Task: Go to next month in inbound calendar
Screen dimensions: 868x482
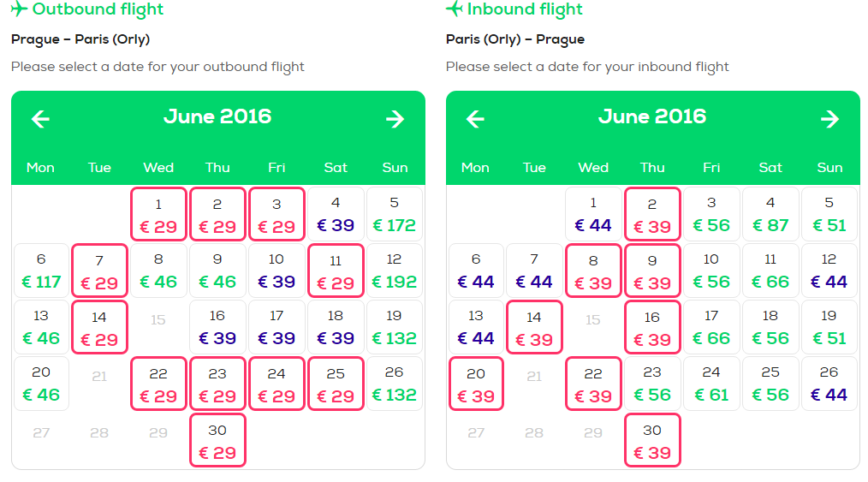Action: tap(829, 118)
